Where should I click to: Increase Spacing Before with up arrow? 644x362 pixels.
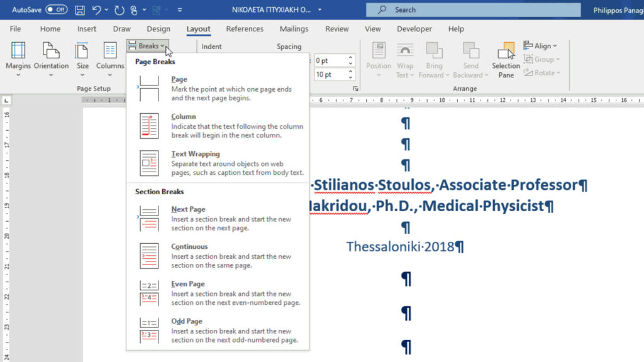351,58
